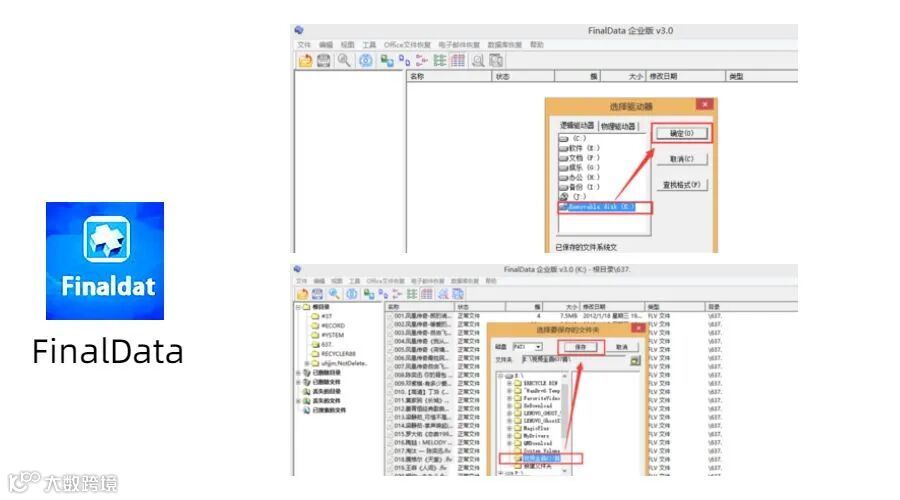Click 取消 in the save-folder dialog
This screenshot has height=500, width=900.
(622, 347)
